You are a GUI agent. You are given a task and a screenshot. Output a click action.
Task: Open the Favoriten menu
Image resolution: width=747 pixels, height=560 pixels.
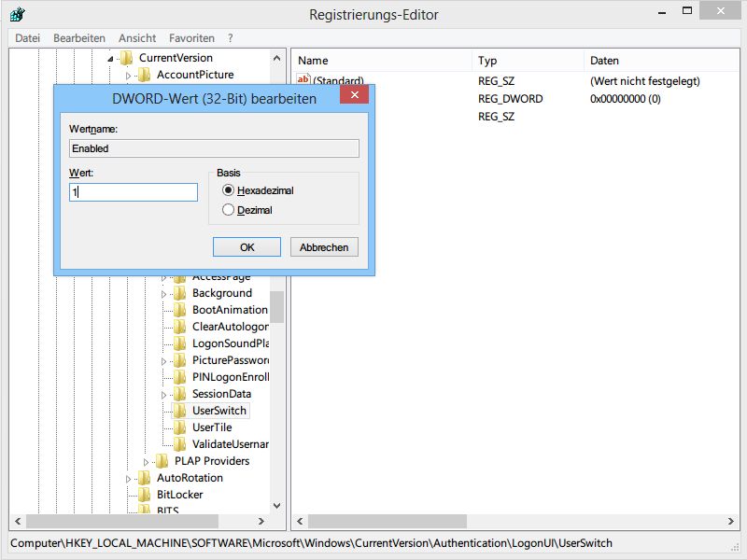click(191, 38)
